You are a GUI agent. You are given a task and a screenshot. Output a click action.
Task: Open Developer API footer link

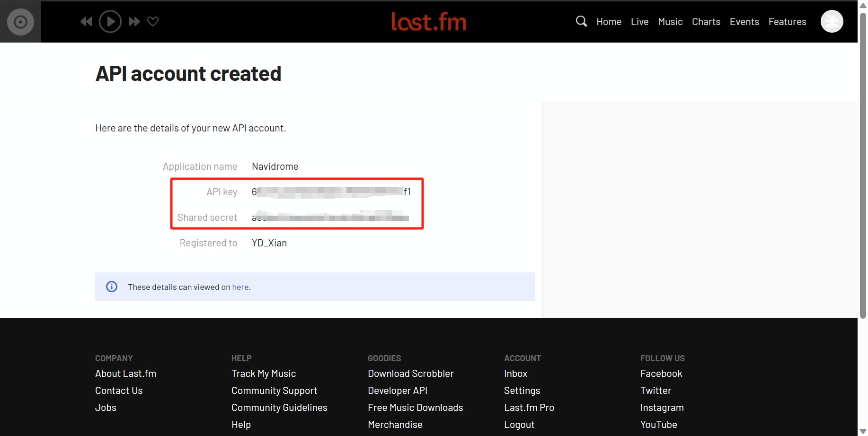click(x=398, y=391)
